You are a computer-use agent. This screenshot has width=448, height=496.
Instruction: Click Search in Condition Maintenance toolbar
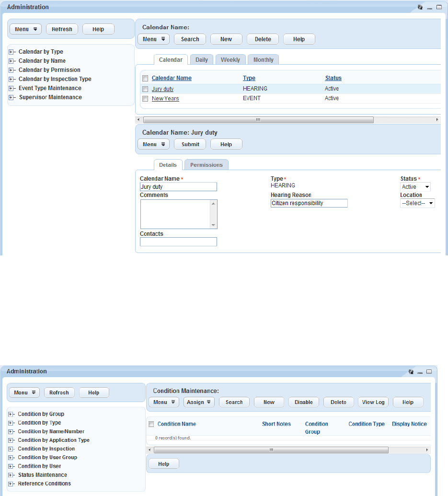point(234,402)
